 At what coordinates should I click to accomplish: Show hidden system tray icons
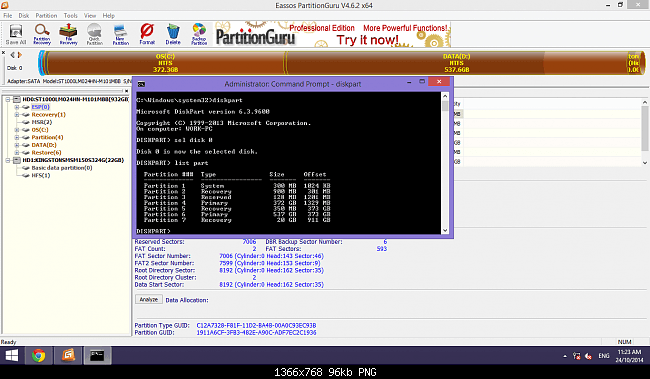[x=565, y=356]
